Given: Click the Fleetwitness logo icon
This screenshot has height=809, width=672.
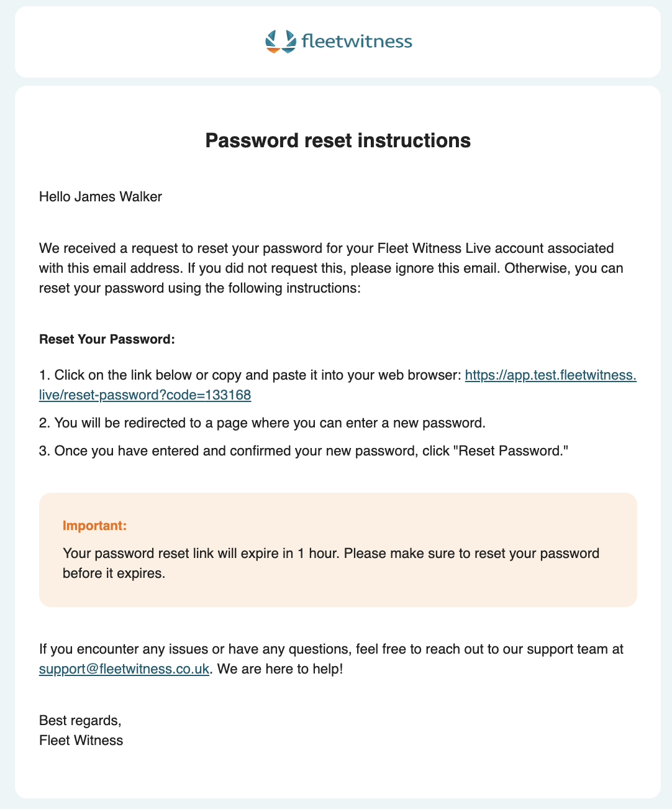Looking at the screenshot, I should pyautogui.click(x=280, y=42).
